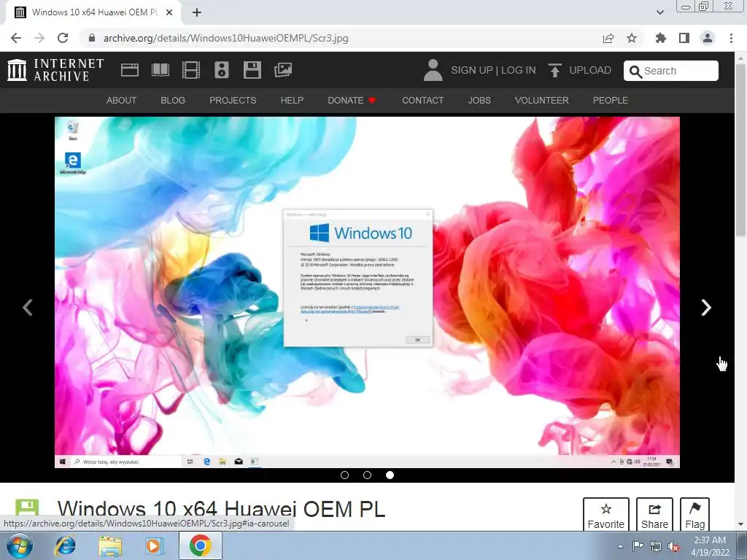Open the Windows Start button
The height and width of the screenshot is (560, 747).
(20, 546)
